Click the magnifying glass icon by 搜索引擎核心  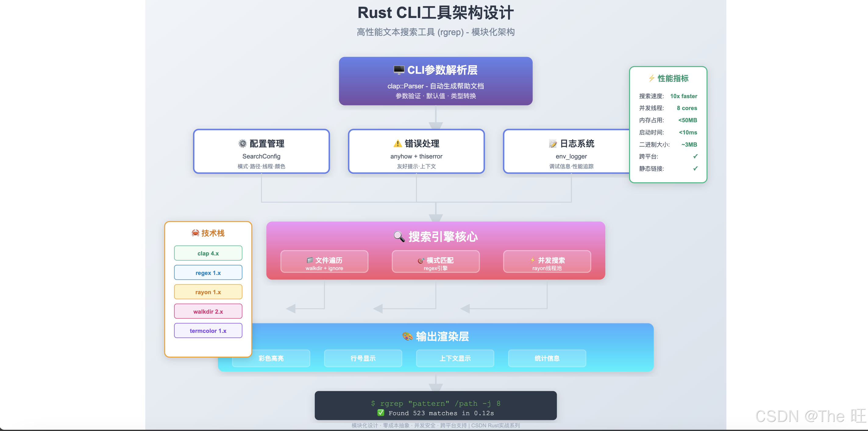399,237
